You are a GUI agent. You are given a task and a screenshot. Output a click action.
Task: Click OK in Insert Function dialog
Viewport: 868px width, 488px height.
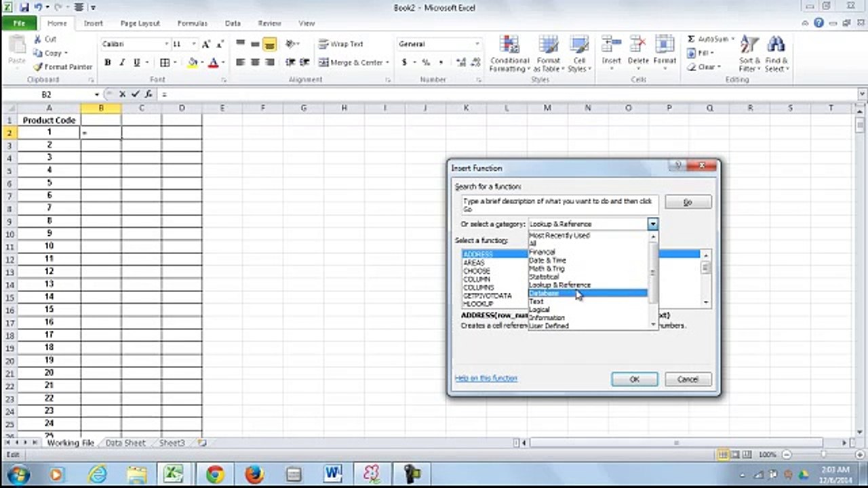click(x=634, y=379)
